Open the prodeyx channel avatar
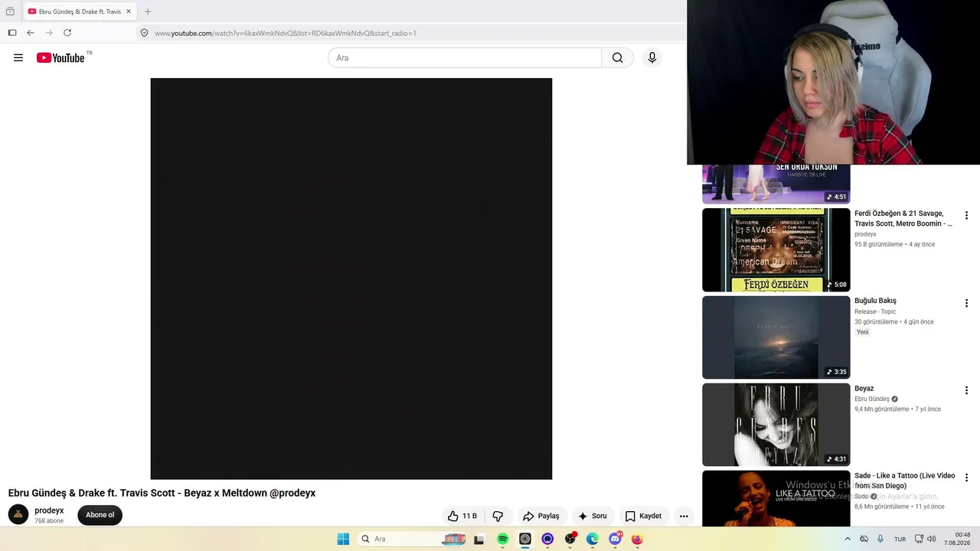Viewport: 980px width, 551px height. 18,514
